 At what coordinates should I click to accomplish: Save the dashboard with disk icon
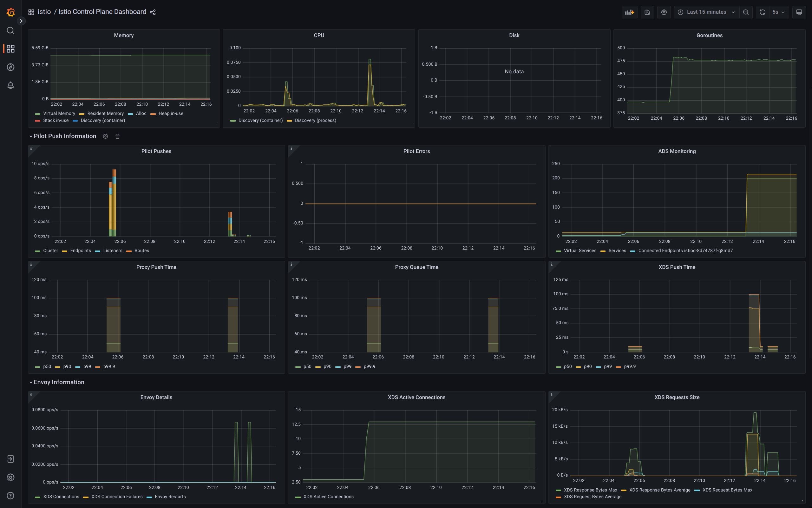647,12
